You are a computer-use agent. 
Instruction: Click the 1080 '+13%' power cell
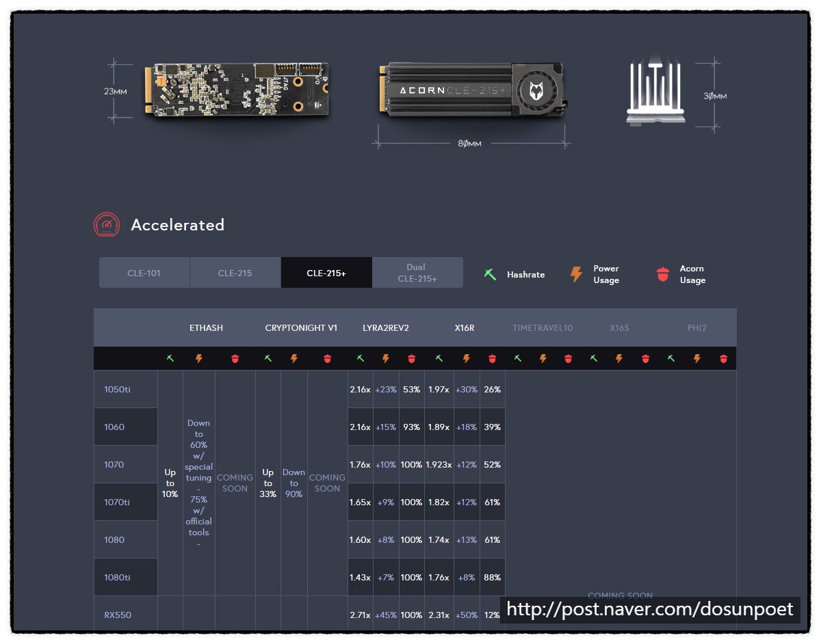pos(467,540)
